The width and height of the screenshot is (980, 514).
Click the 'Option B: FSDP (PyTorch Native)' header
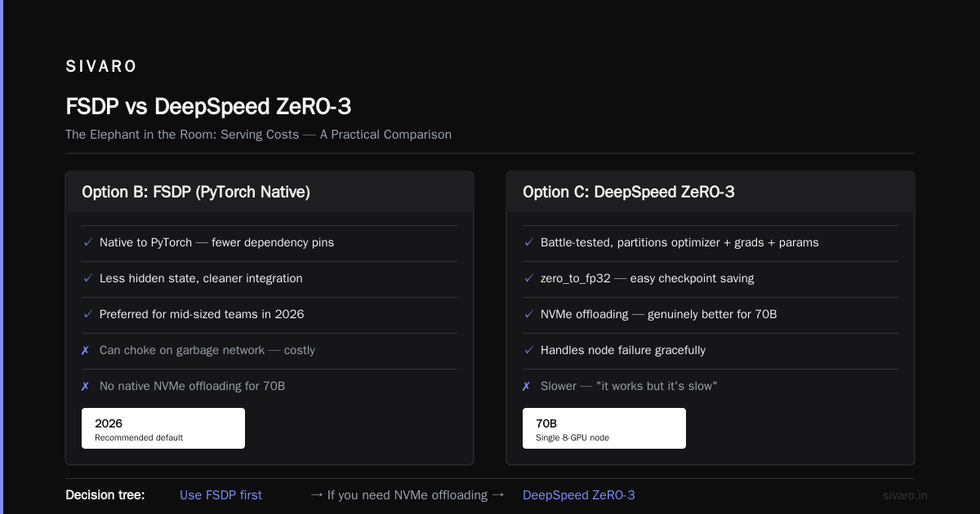click(x=196, y=193)
